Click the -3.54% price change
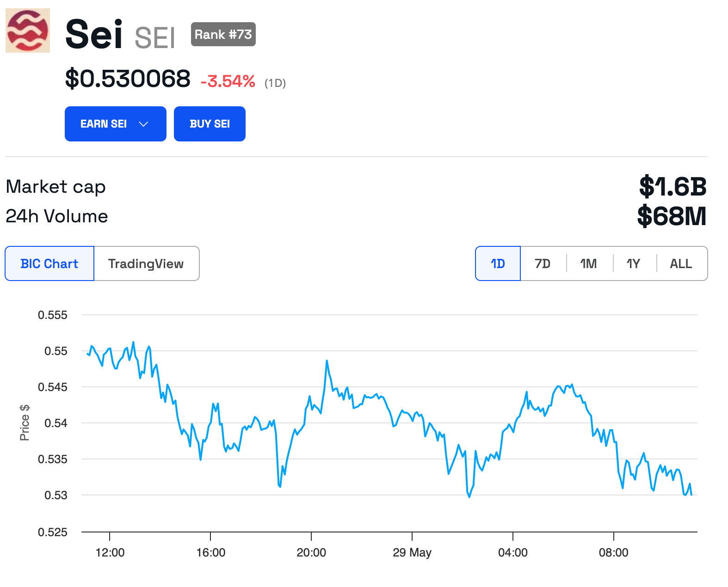Image resolution: width=728 pixels, height=587 pixels. (228, 81)
